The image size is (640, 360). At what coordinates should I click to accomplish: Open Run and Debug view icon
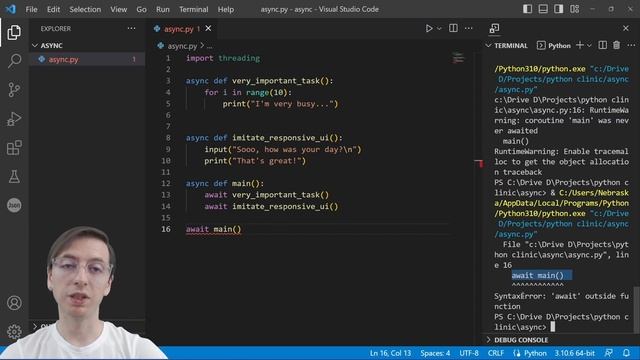(14, 119)
